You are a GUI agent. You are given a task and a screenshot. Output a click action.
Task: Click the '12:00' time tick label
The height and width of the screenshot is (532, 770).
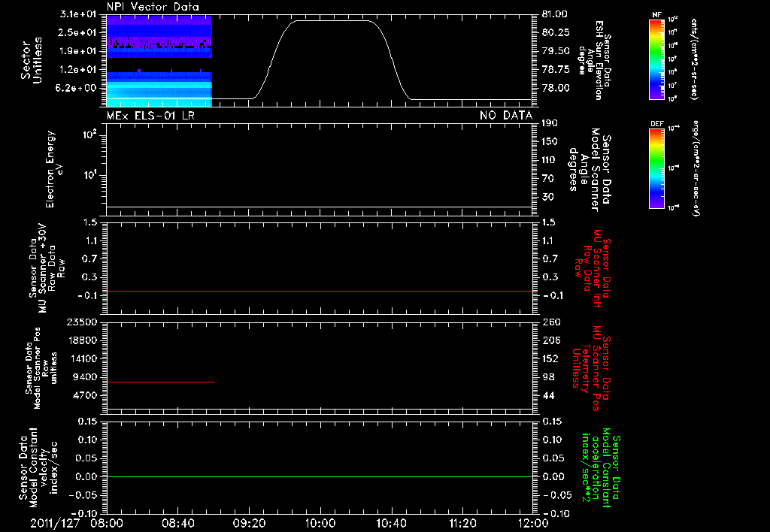point(533,523)
